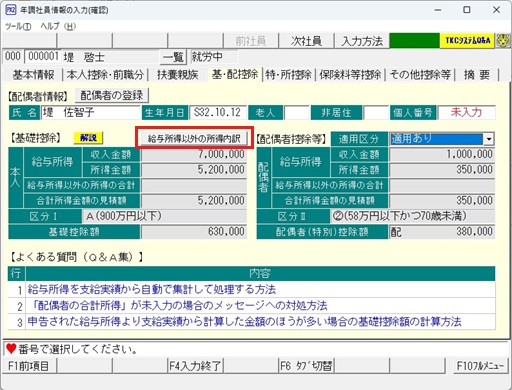Open 入力方法 from the toolbar
The image size is (512, 390).
point(362,41)
